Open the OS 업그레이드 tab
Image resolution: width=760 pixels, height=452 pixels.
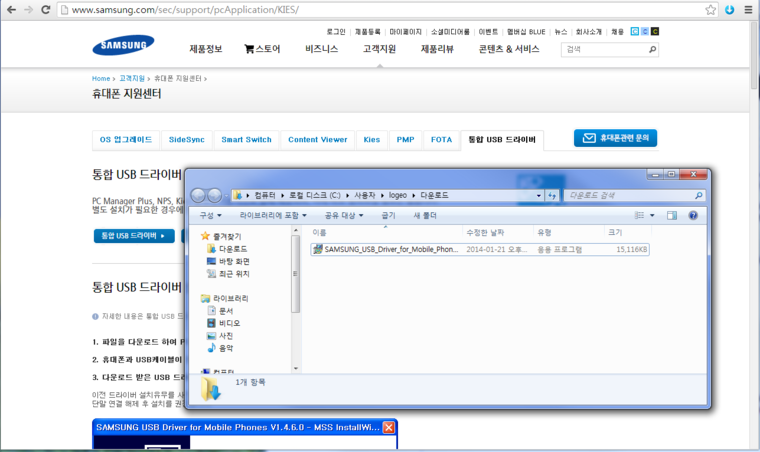pos(126,140)
